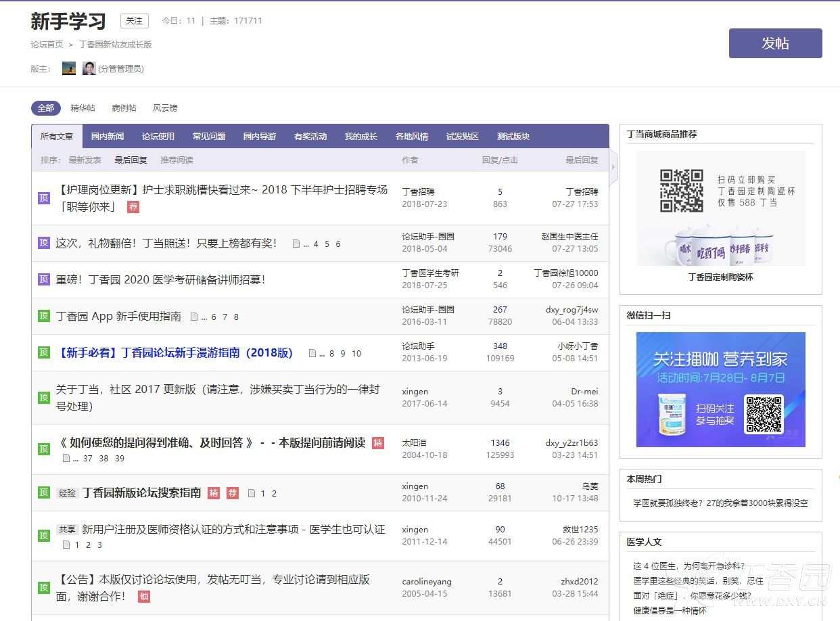Click the green 顶 icon on 关于丁当 post
Image resolution: width=840 pixels, height=621 pixels.
tap(44, 398)
